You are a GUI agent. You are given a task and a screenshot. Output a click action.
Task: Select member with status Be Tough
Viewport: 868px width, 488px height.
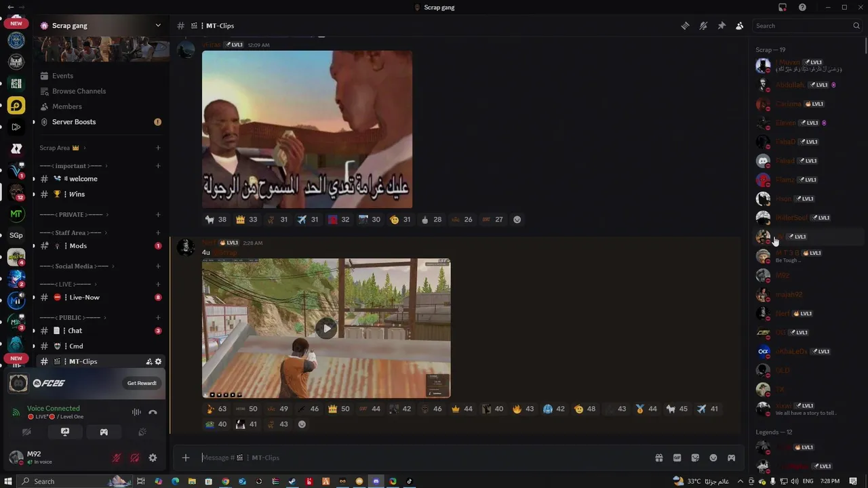(x=807, y=256)
